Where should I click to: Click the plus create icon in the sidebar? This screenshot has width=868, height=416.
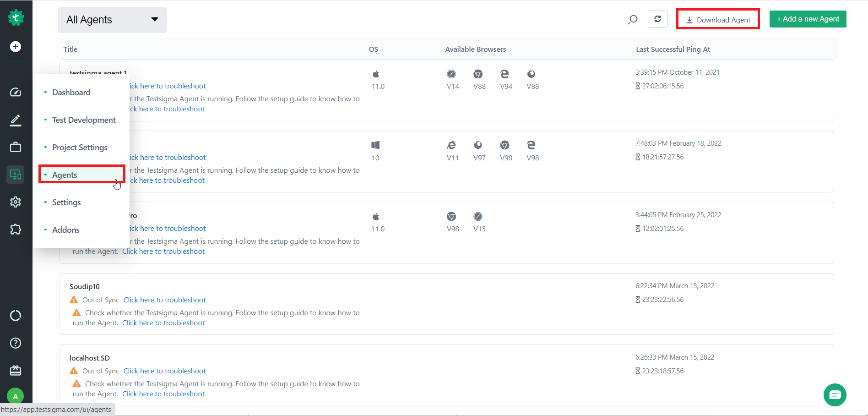coord(16,47)
